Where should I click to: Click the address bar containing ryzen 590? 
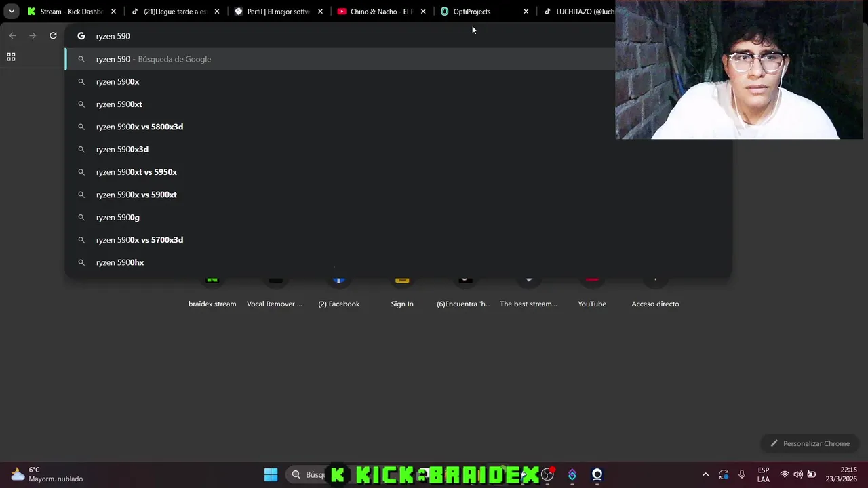pyautogui.click(x=339, y=36)
